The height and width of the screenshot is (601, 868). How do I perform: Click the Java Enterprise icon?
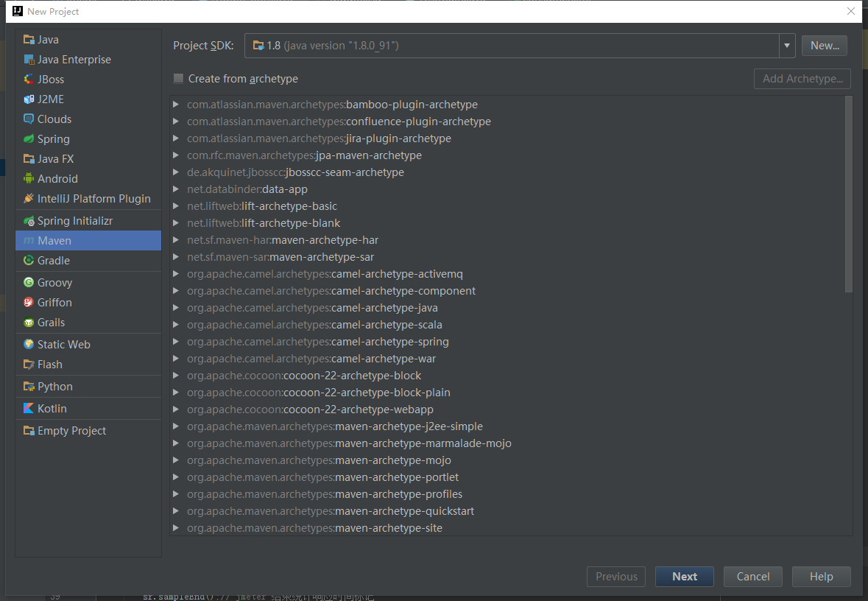click(x=29, y=59)
